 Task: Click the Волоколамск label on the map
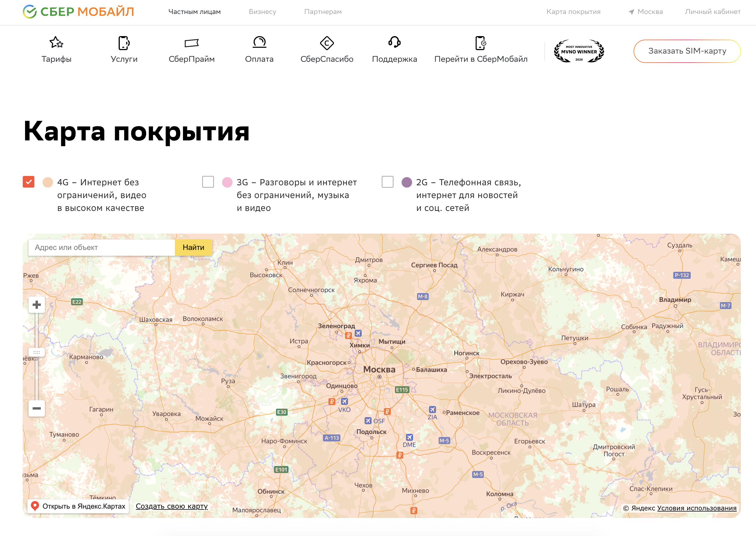[x=203, y=319]
